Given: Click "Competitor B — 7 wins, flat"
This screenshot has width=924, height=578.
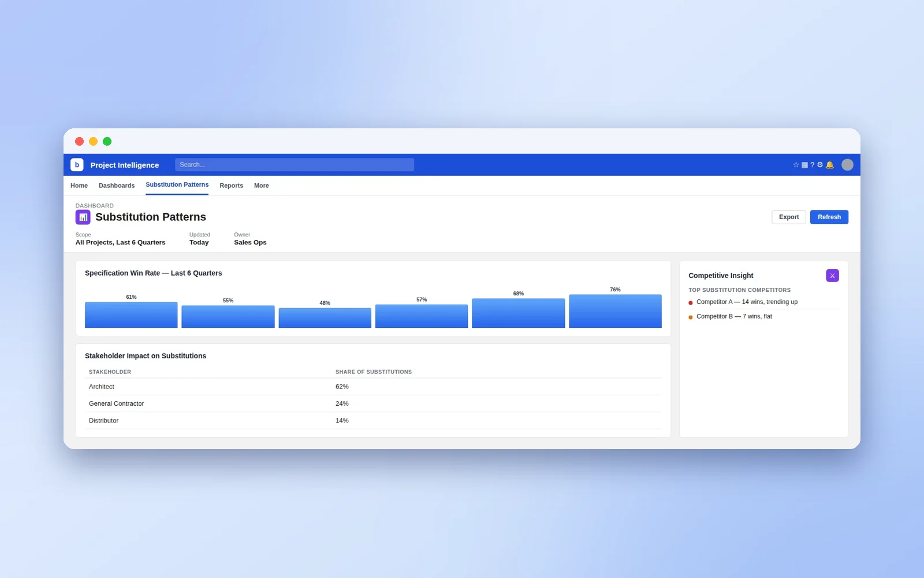Looking at the screenshot, I should (x=734, y=317).
